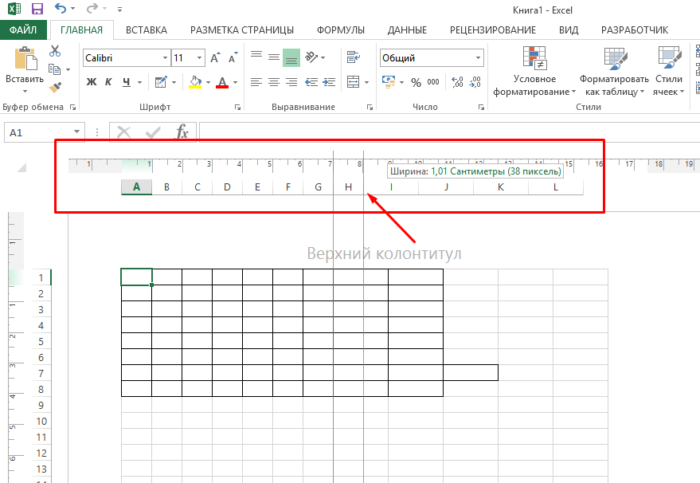
Task: Select row header 12
Action: (41, 453)
